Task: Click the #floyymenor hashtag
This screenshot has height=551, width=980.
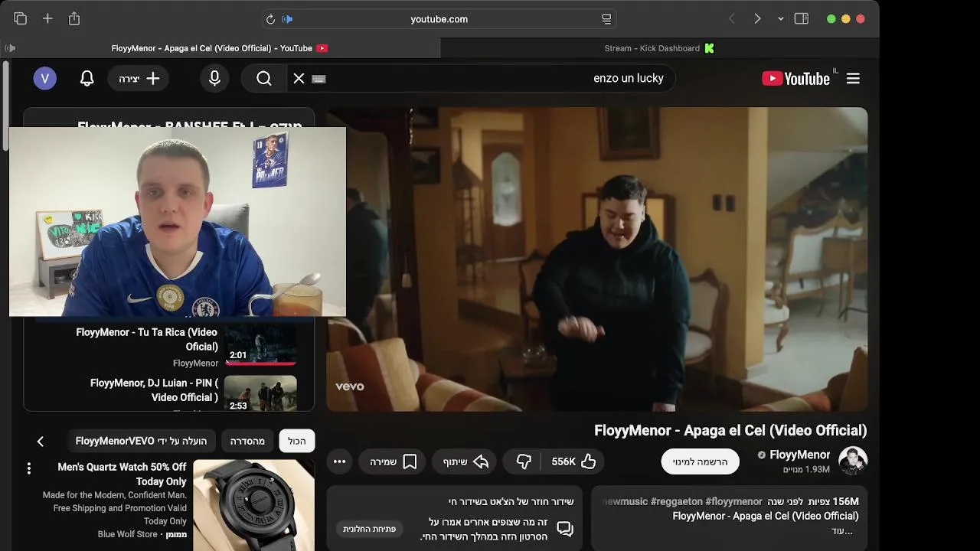Action: (x=734, y=501)
